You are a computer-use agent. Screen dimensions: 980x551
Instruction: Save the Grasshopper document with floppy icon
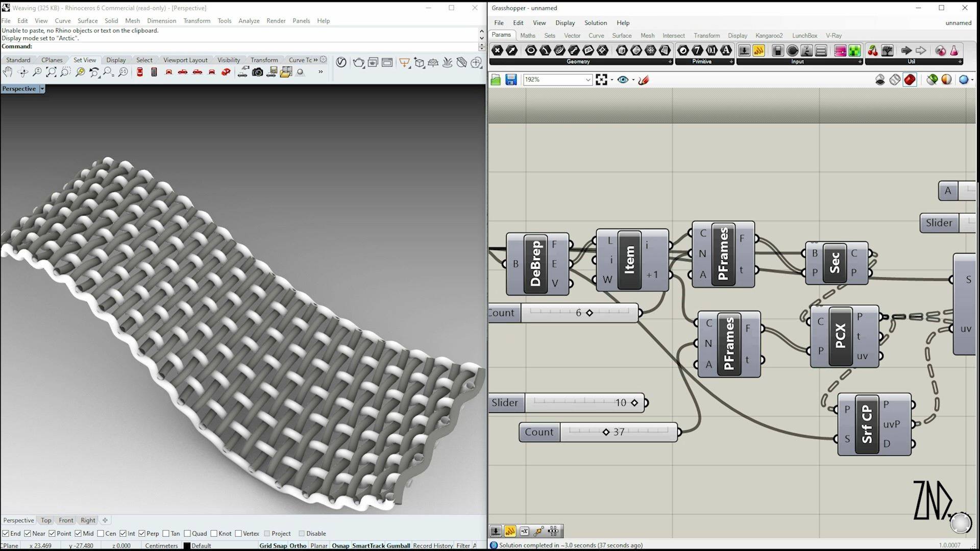[511, 80]
